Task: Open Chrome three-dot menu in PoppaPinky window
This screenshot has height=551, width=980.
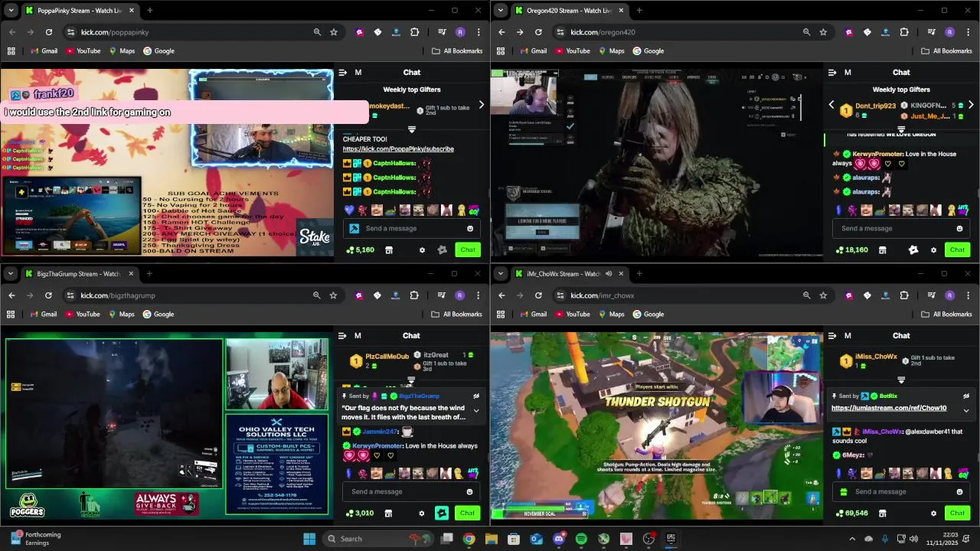Action: coord(479,32)
